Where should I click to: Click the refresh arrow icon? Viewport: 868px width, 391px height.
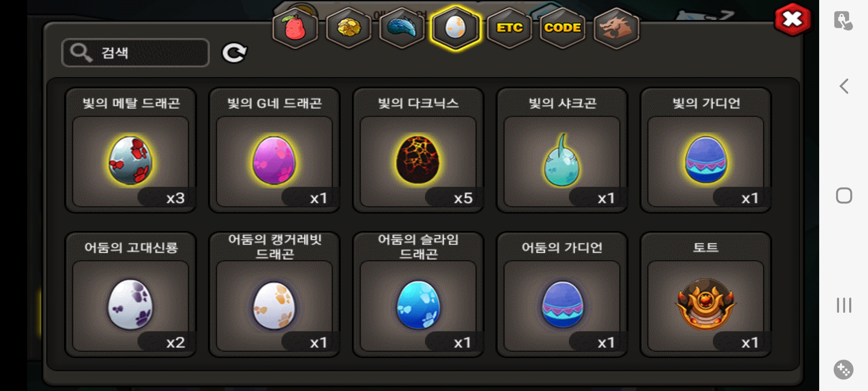234,53
